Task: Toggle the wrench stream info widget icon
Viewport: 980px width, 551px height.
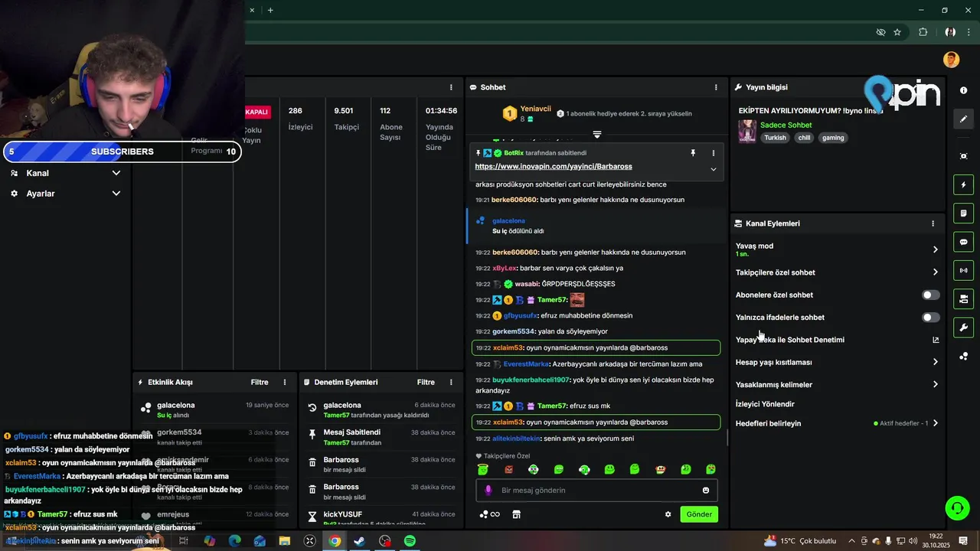Action: point(963,328)
